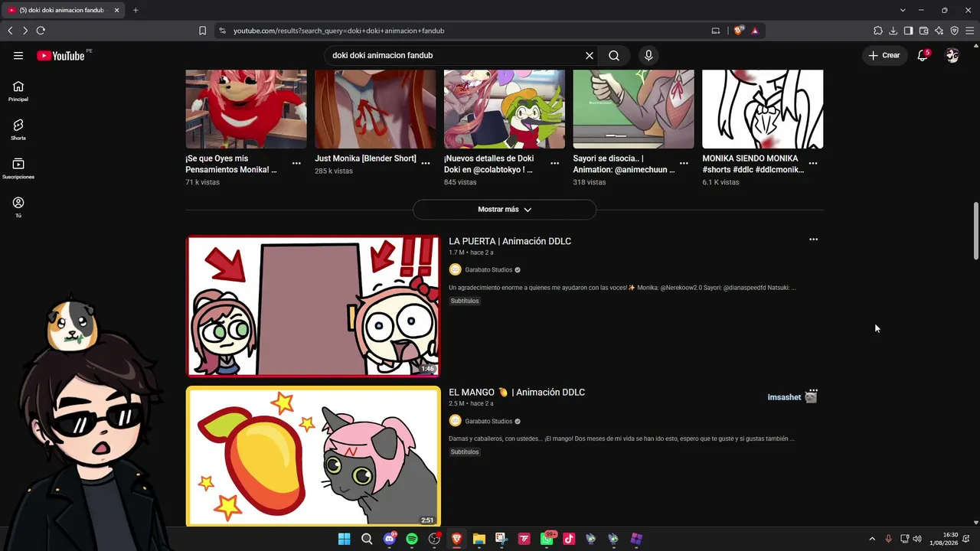
Task: Show hidden system tray icons
Action: point(871,539)
